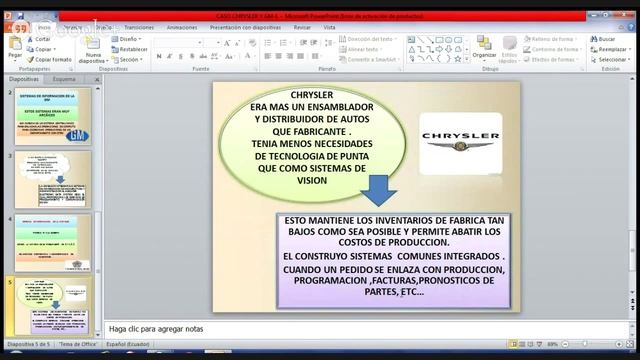This screenshot has height=360, width=640.
Task: Insert text box from shapes gallery
Action: (411, 40)
